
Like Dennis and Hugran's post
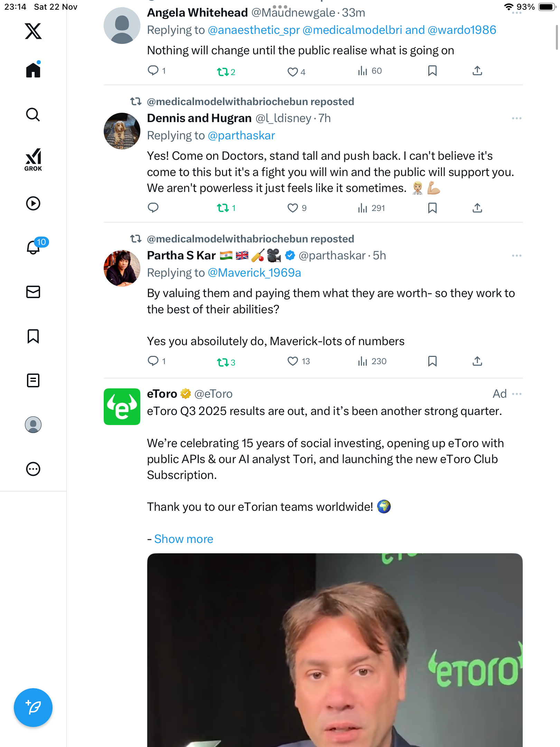coord(293,208)
